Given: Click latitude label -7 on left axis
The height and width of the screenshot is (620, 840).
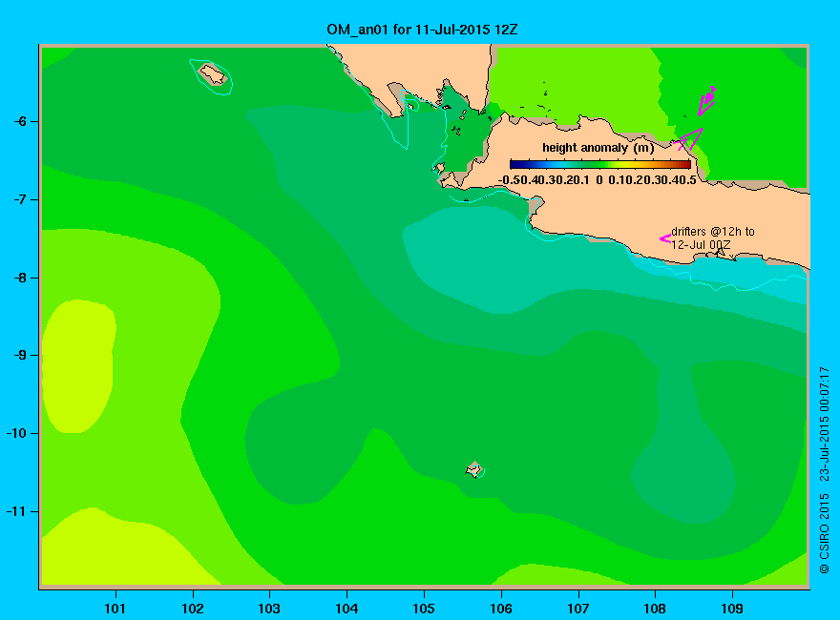Looking at the screenshot, I should (x=20, y=199).
